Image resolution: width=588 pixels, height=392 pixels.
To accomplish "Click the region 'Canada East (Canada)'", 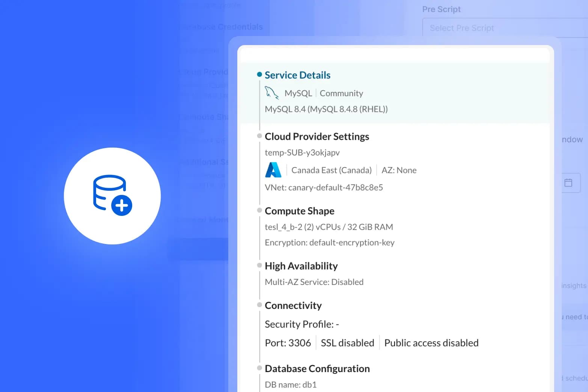I will pyautogui.click(x=332, y=170).
